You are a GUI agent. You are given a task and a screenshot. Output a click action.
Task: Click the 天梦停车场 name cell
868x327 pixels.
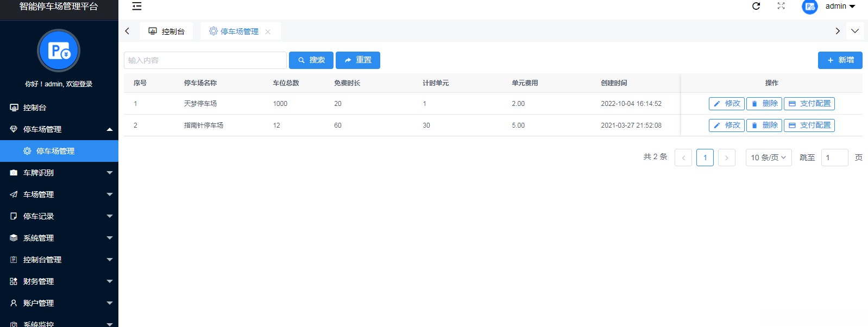(200, 104)
